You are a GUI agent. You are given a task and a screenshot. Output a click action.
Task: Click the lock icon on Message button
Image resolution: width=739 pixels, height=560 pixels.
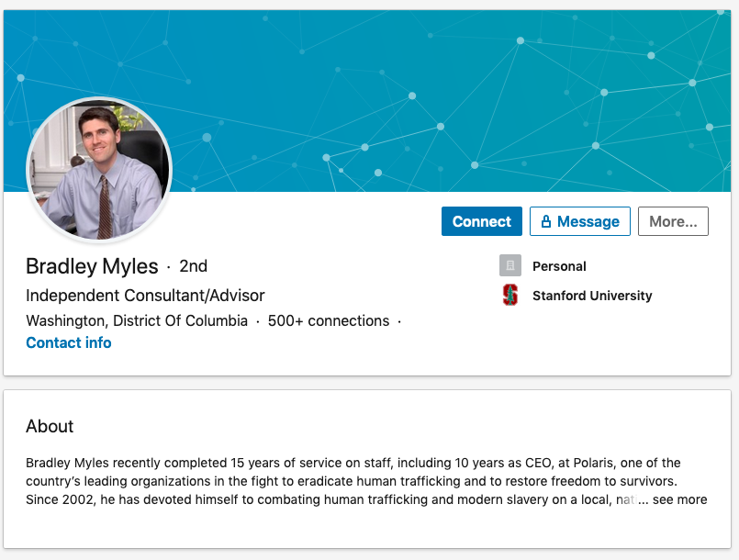coord(546,221)
